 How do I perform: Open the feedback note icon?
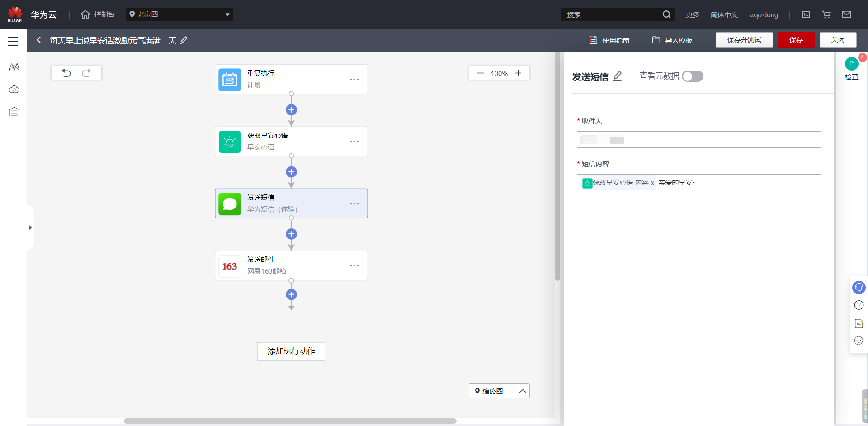pyautogui.click(x=859, y=323)
